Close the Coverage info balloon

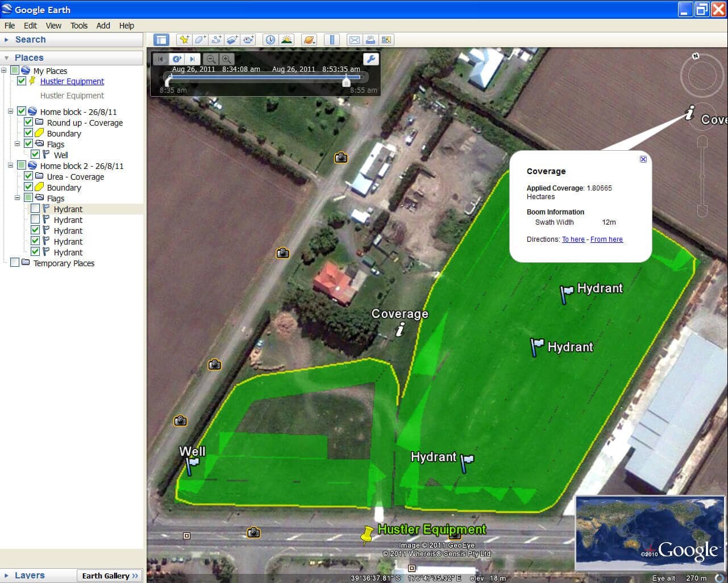(x=643, y=159)
